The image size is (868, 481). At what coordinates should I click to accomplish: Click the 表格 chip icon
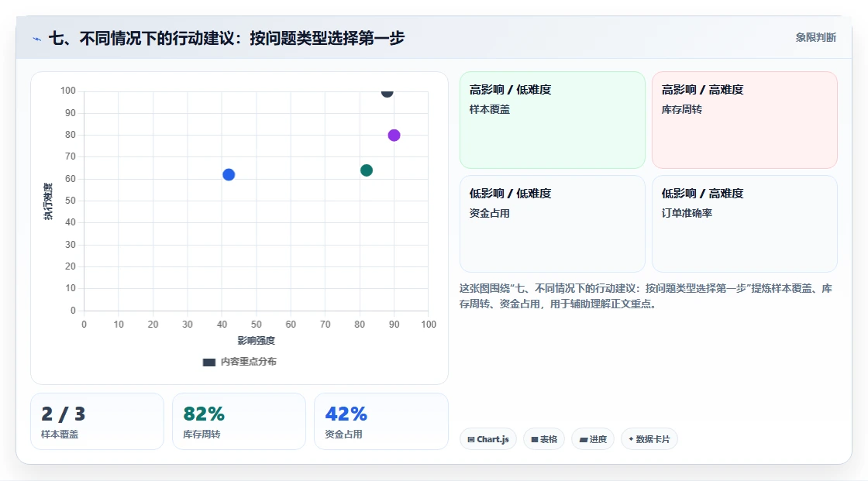pyautogui.click(x=535, y=439)
